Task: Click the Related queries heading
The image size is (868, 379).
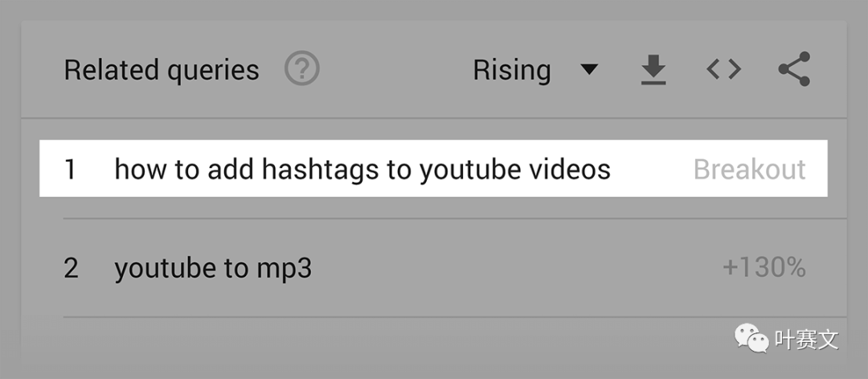Action: click(162, 70)
